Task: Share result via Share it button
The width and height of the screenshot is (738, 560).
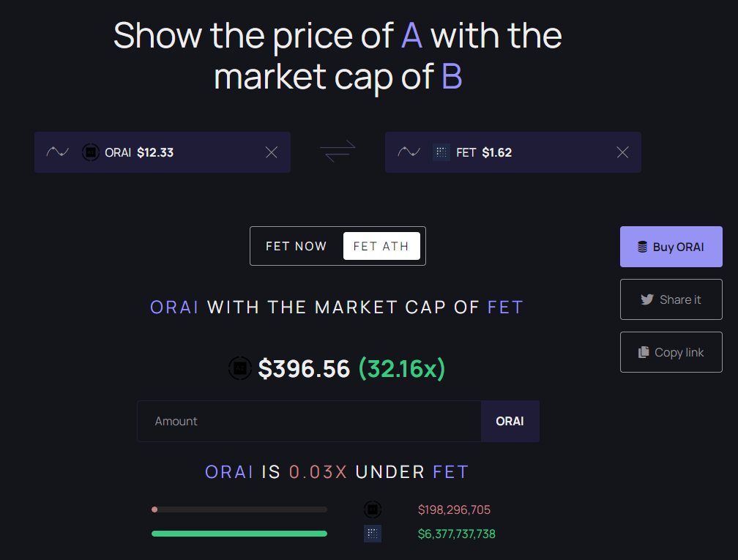Action: [671, 299]
